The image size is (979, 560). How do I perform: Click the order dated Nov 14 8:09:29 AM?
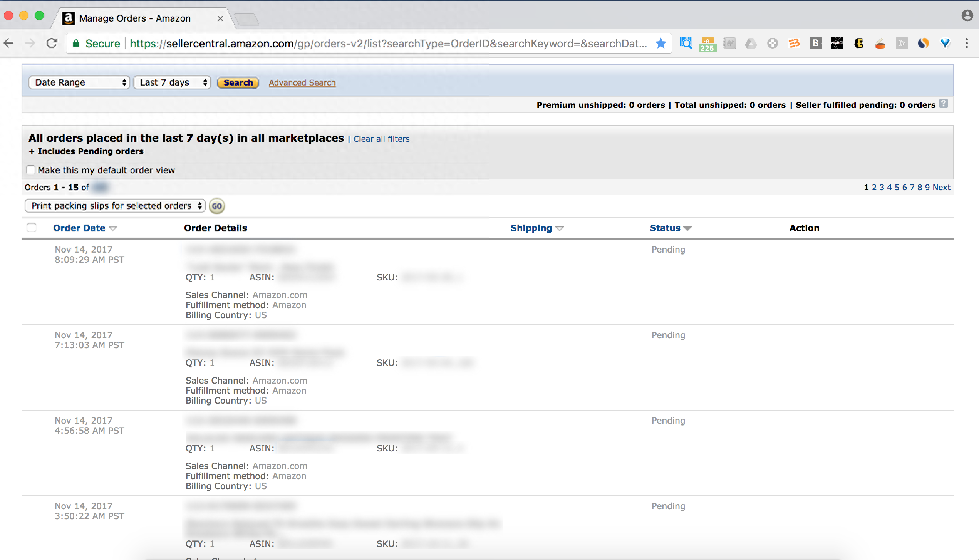click(x=89, y=255)
